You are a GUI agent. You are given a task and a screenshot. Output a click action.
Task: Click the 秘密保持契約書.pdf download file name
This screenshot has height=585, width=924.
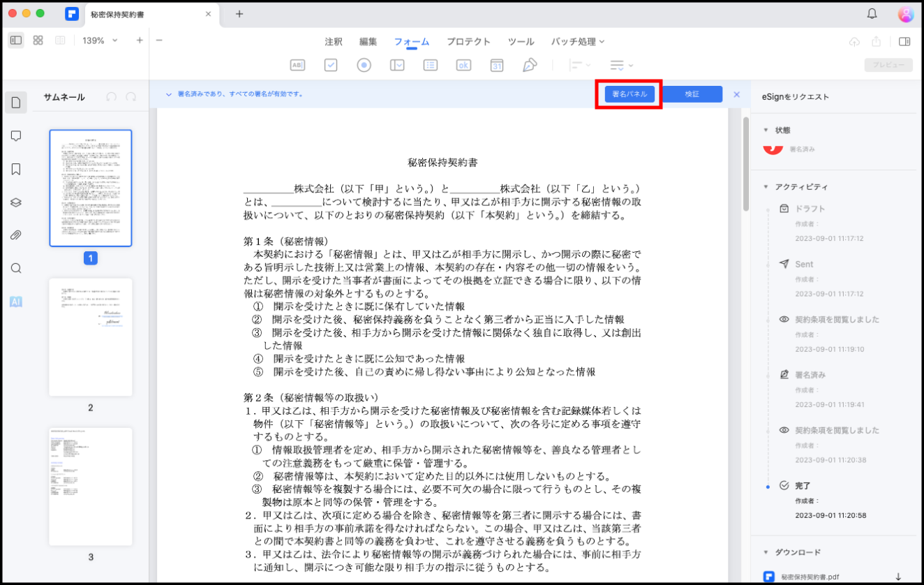click(x=810, y=577)
